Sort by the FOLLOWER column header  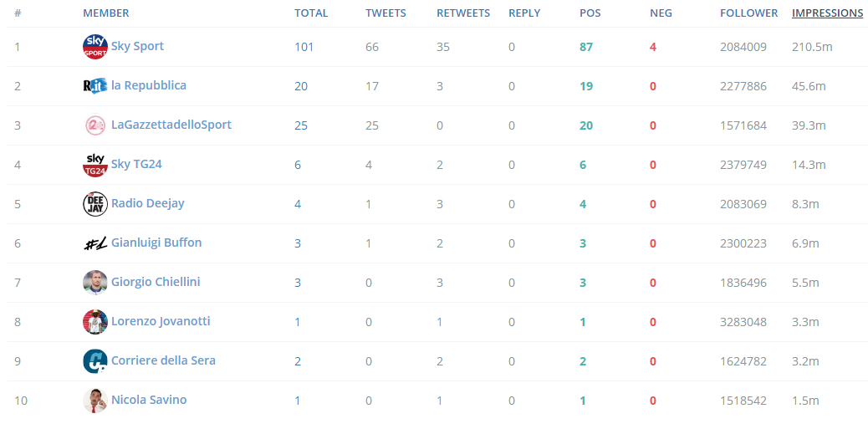[748, 13]
